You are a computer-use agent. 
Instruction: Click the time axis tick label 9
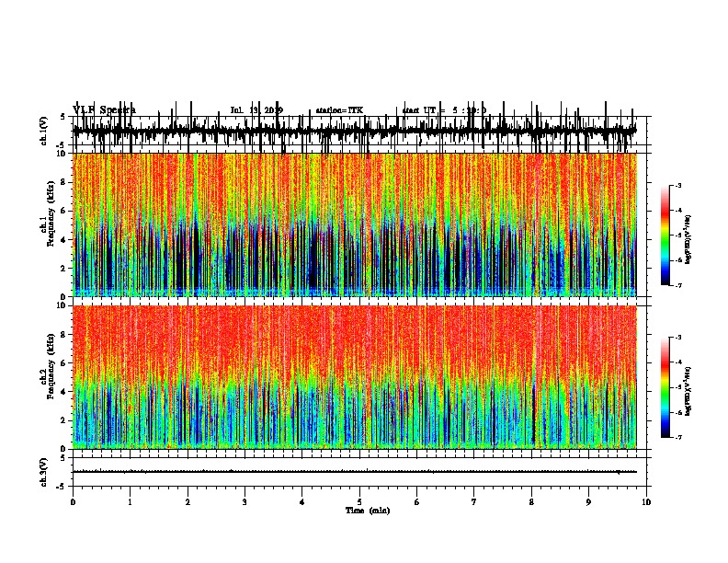588,502
